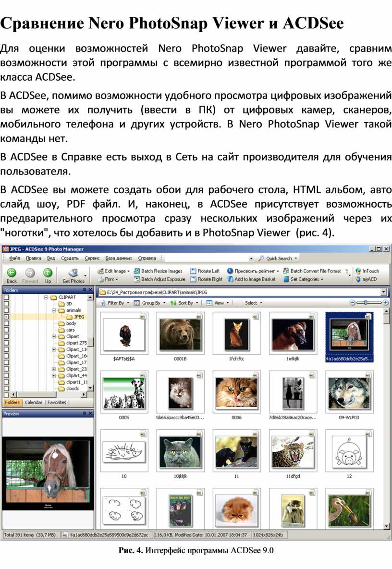This screenshot has width=392, height=569.
Task: Launch the InTouch icon
Action: (x=367, y=271)
